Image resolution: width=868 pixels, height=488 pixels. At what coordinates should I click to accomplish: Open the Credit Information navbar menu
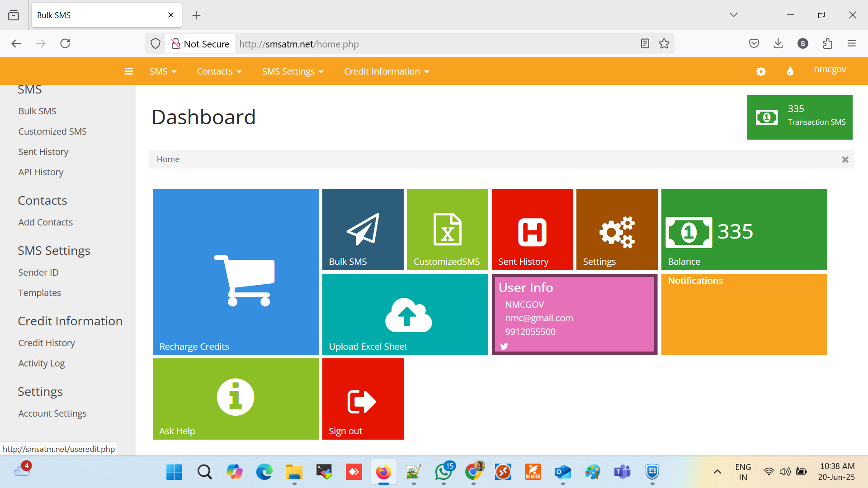pos(386,71)
